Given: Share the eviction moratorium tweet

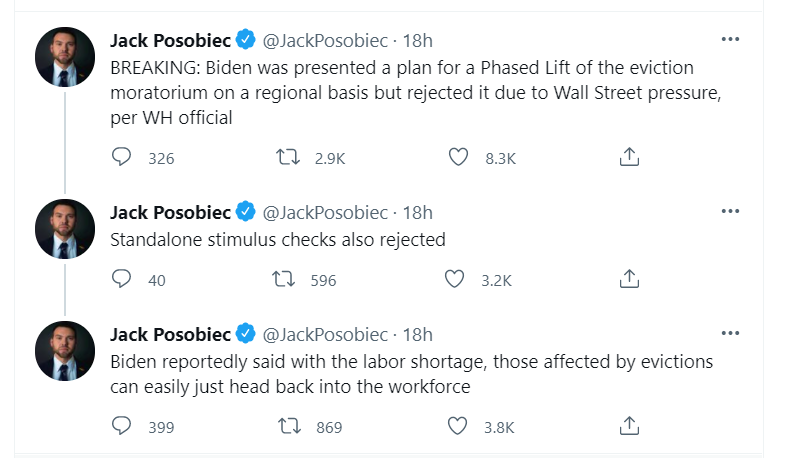Looking at the screenshot, I should pos(629,157).
